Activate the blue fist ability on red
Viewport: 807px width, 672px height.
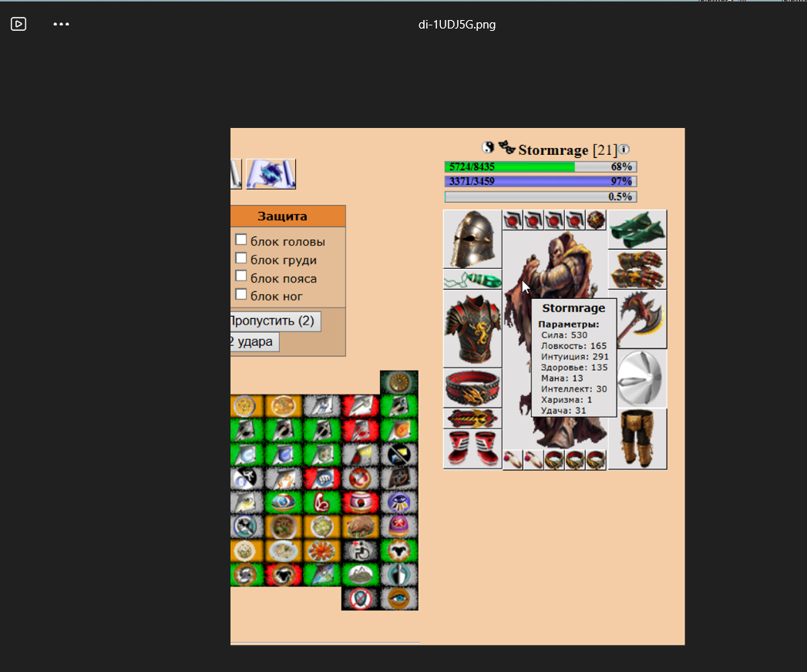tap(321, 479)
